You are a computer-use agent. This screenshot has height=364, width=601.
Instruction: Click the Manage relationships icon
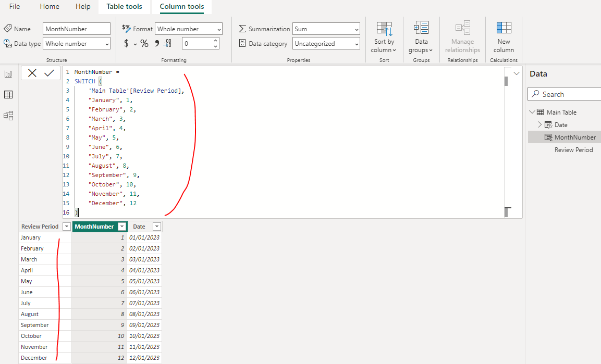[462, 28]
